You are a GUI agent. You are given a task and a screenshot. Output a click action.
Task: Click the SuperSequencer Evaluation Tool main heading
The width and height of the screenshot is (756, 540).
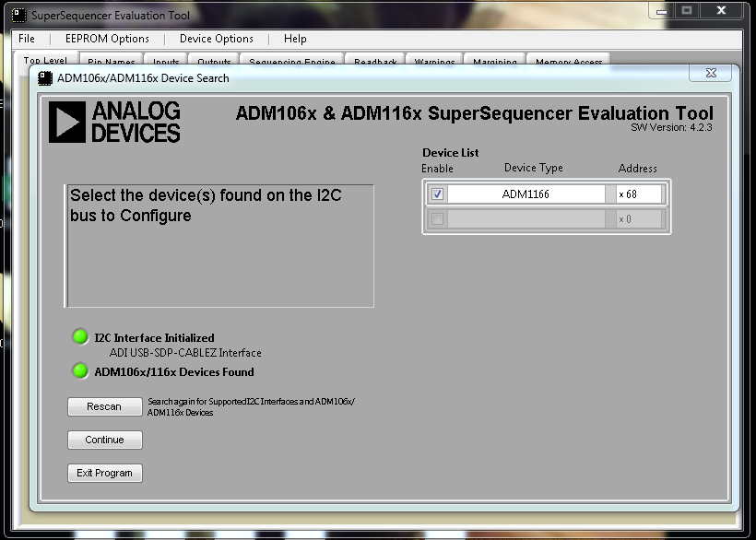coord(474,113)
